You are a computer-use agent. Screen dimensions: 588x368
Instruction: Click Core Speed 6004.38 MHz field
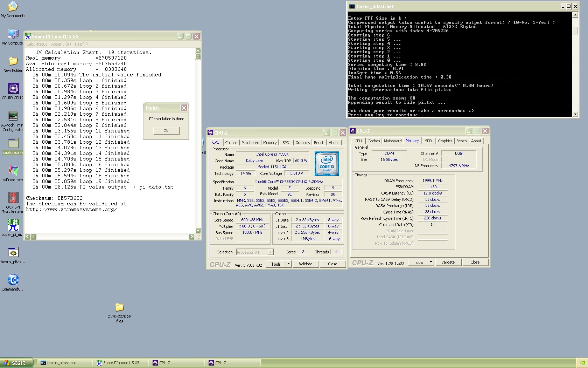[252, 220]
